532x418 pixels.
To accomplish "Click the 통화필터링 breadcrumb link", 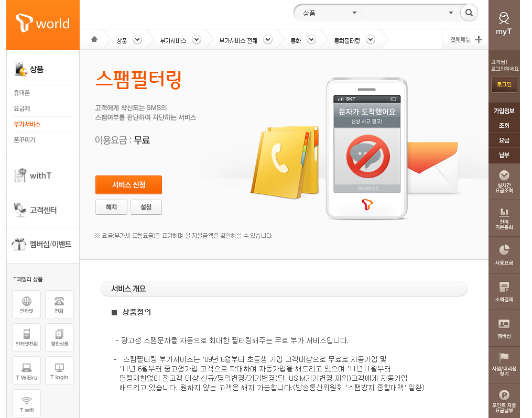I will coord(347,41).
